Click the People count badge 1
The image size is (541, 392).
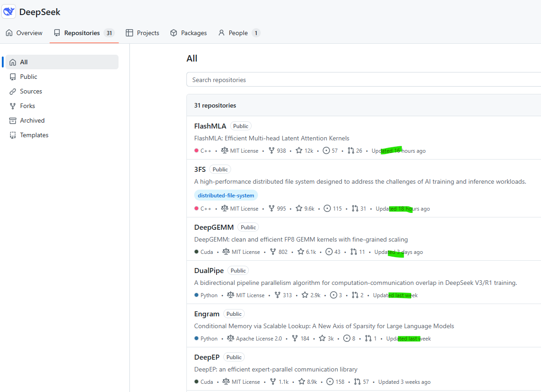pos(256,33)
